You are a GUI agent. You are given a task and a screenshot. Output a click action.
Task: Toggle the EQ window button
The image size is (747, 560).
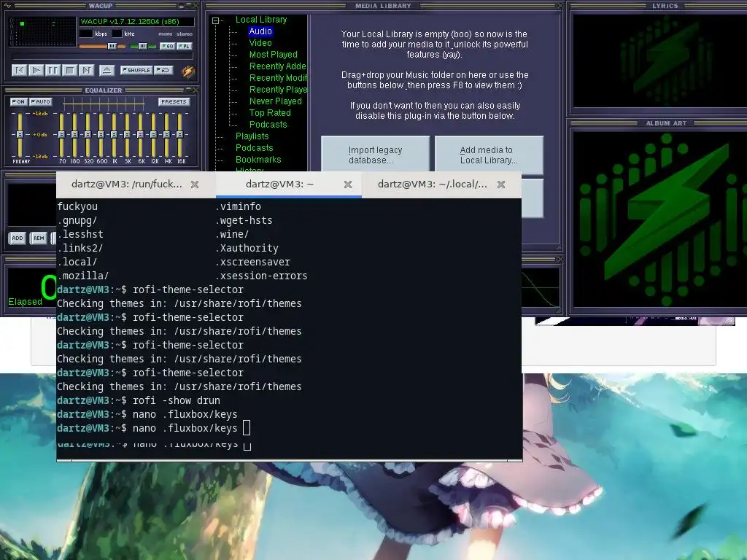pos(167,46)
